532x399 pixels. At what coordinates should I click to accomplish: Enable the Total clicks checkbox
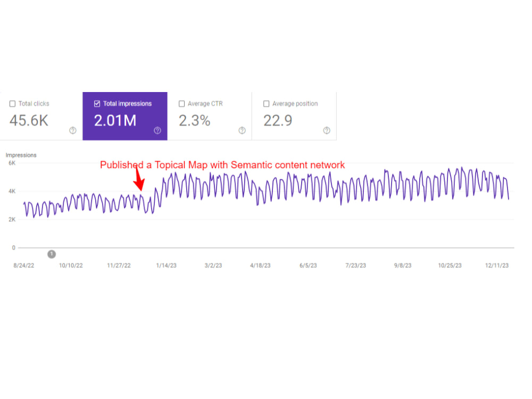[x=13, y=104]
